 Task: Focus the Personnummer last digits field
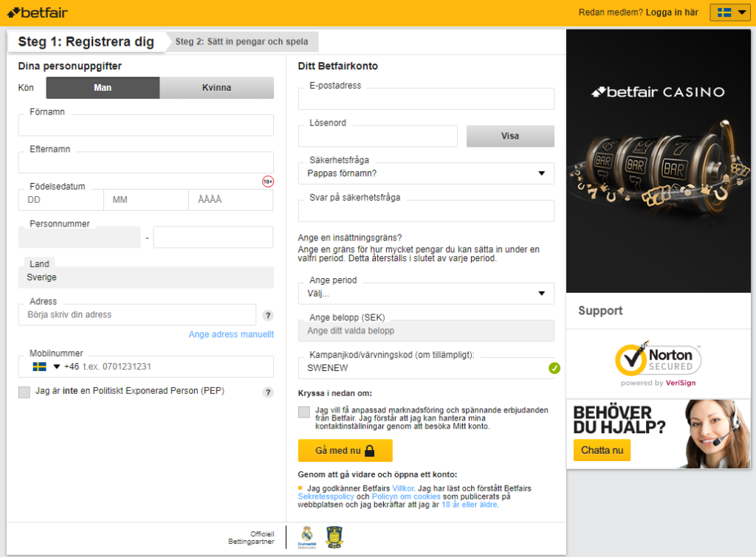(x=213, y=238)
